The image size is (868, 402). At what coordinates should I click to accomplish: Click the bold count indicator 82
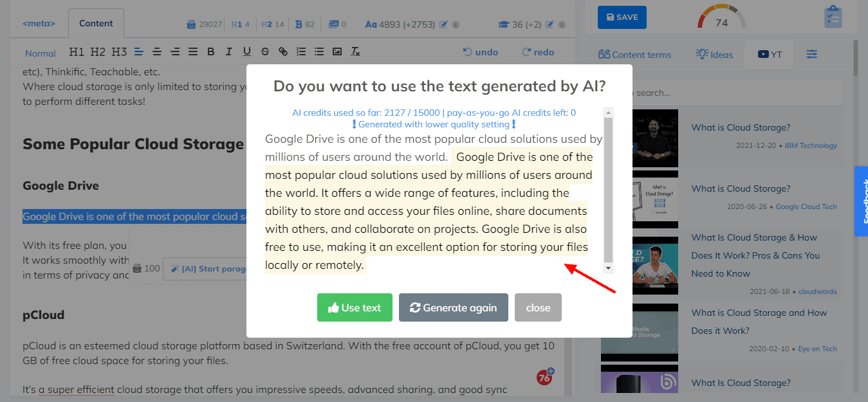point(305,24)
